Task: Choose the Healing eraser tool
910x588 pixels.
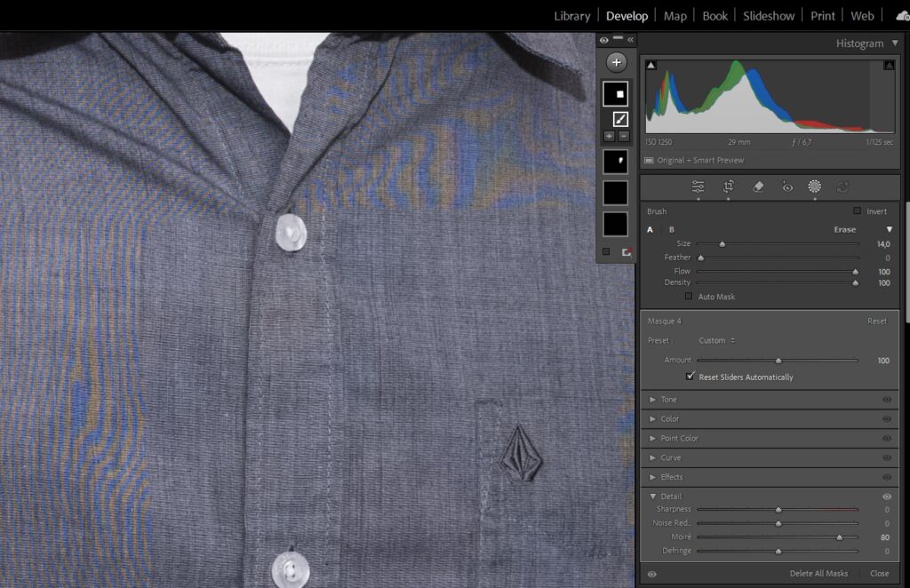Action: [x=758, y=187]
